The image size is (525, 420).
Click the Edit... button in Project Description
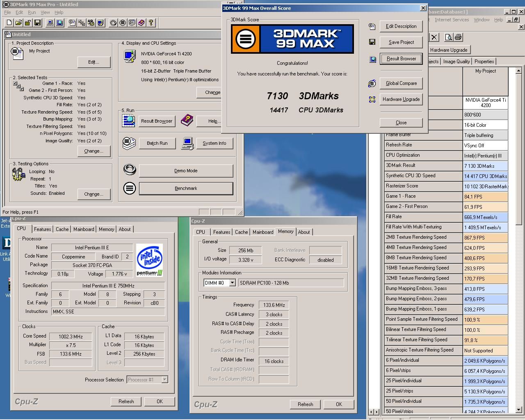(94, 62)
